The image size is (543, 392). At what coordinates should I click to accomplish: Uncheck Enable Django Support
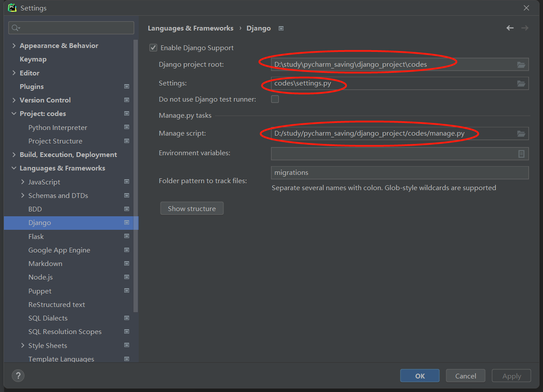point(153,48)
